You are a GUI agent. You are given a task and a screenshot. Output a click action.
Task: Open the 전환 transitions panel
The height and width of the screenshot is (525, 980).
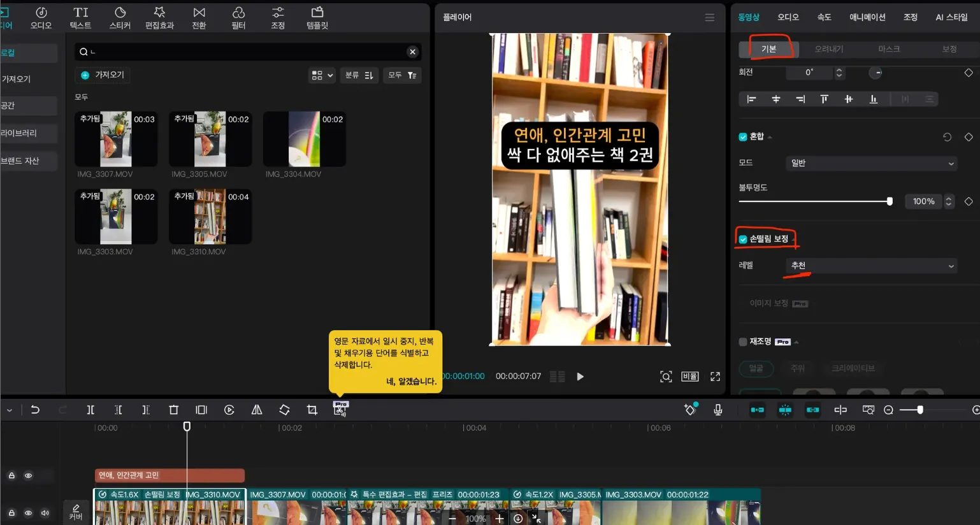(x=199, y=18)
